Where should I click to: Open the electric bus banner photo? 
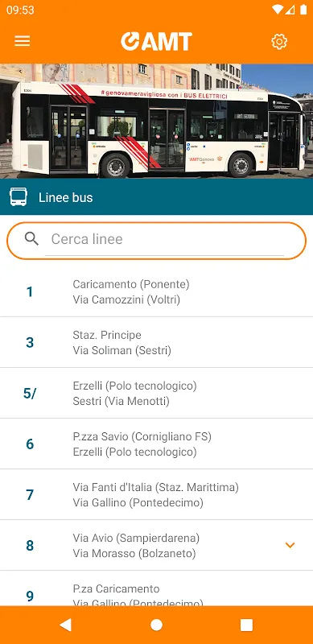tap(156, 122)
